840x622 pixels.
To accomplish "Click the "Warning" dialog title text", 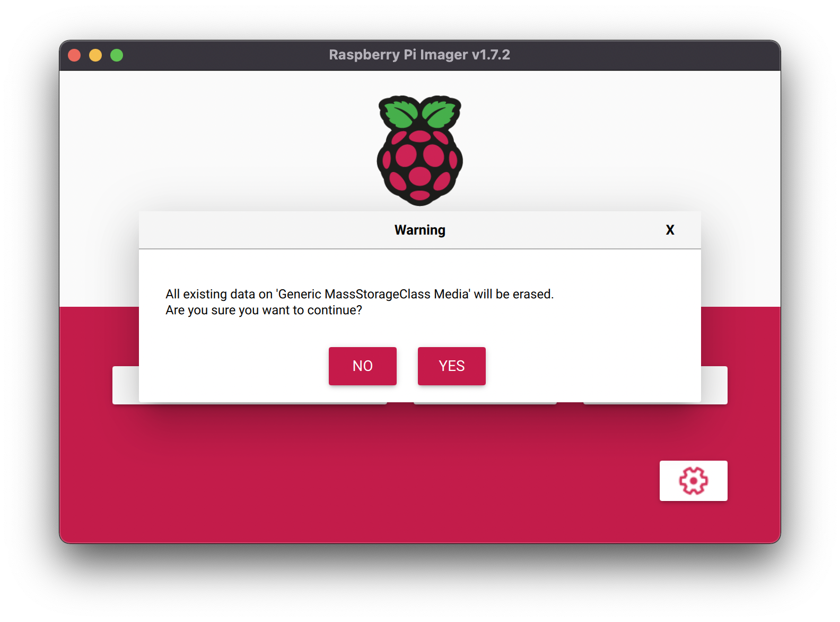I will point(419,230).
